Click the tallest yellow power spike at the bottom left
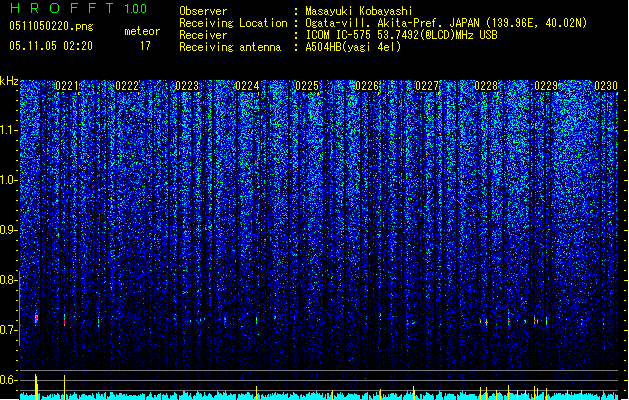 point(36,387)
